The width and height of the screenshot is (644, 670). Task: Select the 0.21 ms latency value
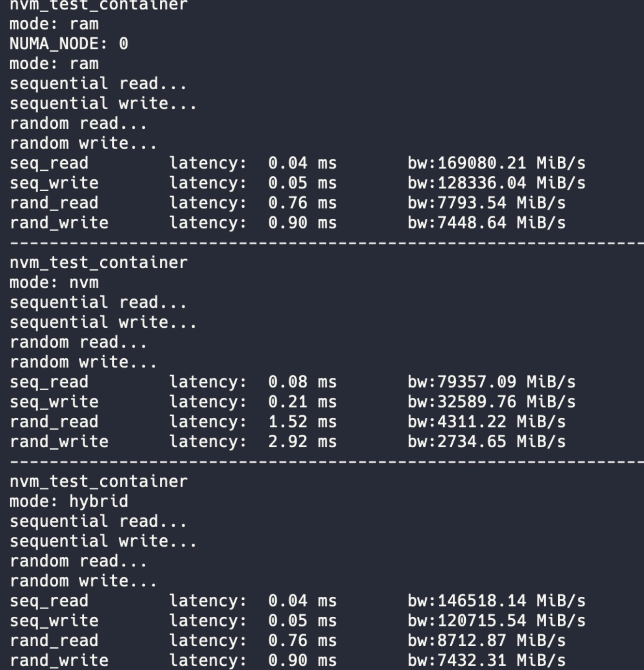[x=302, y=402]
